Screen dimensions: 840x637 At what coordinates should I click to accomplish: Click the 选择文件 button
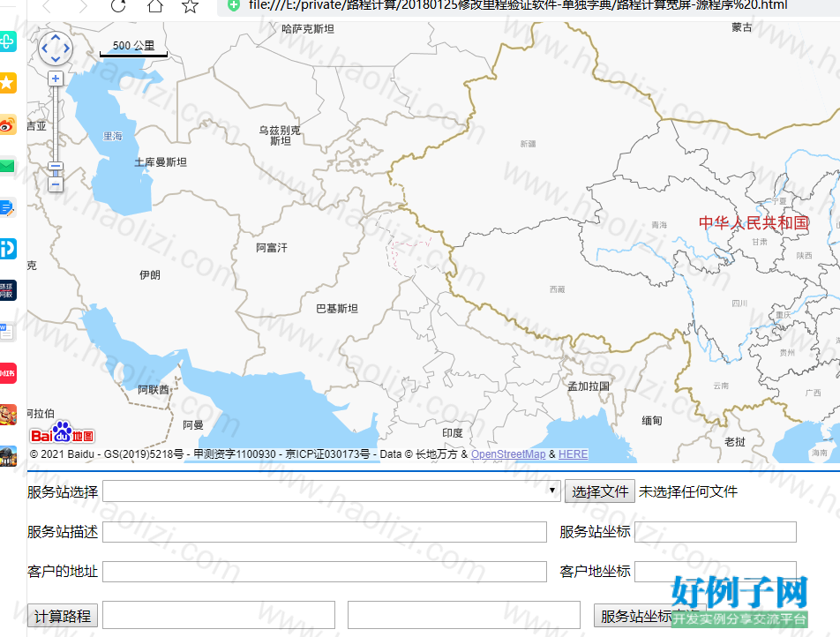599,491
